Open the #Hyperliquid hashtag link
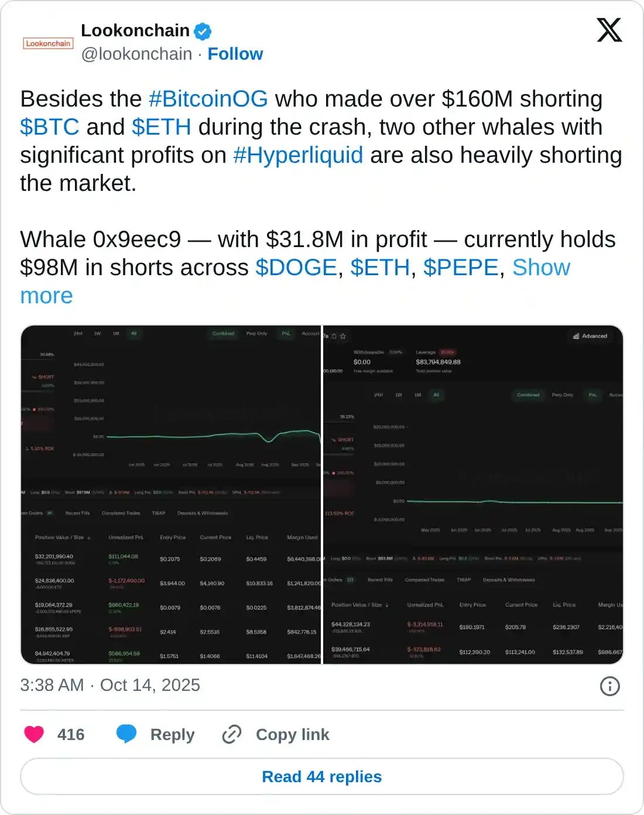 tap(298, 155)
